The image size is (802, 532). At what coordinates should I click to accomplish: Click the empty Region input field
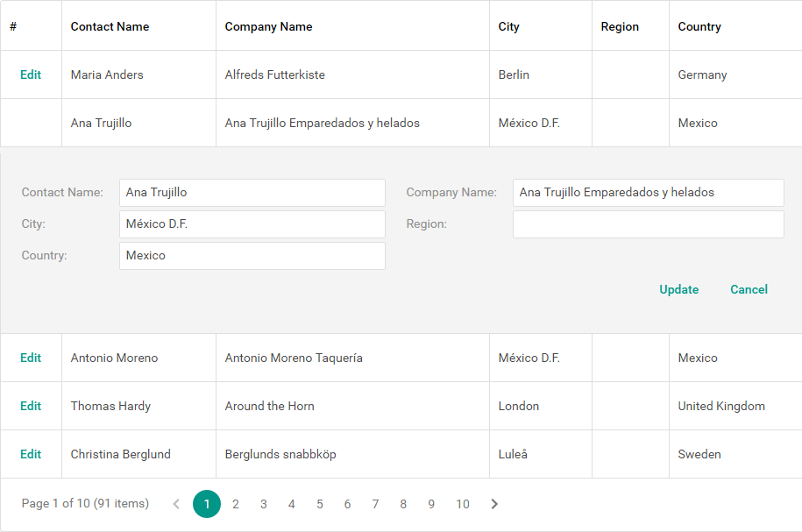[648, 224]
